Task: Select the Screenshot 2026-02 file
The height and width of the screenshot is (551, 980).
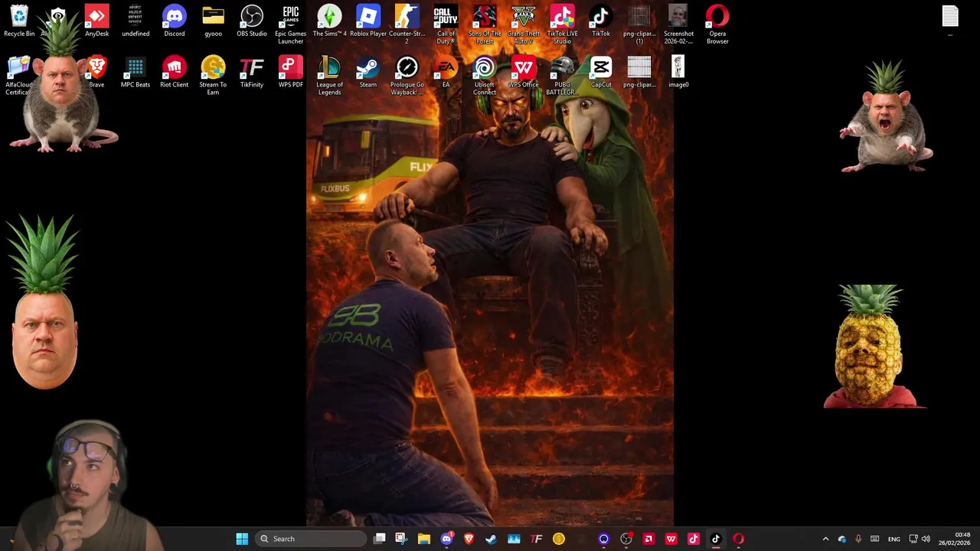Action: 678,24
